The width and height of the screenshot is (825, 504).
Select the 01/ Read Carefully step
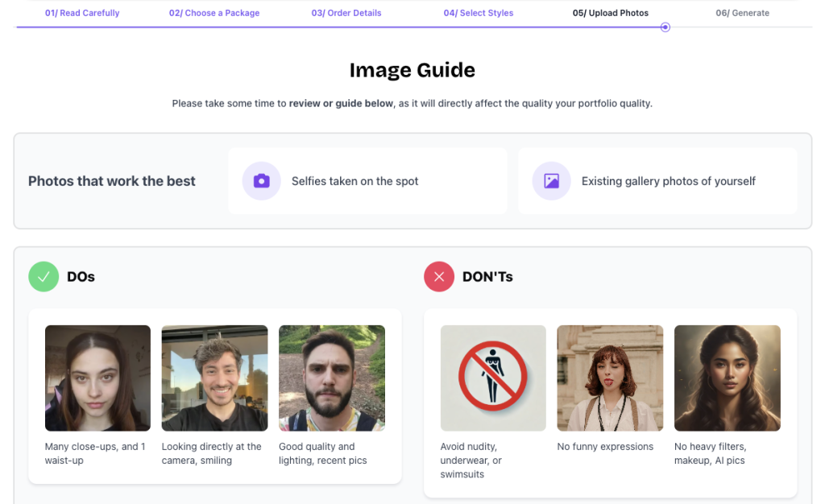82,13
